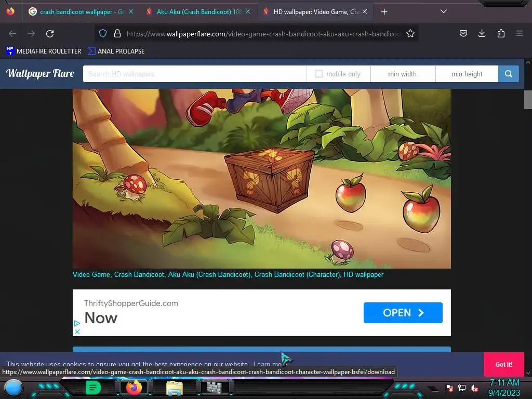Click the Firefox taskbar icon
Viewport: 532px width, 399px height.
[134, 388]
